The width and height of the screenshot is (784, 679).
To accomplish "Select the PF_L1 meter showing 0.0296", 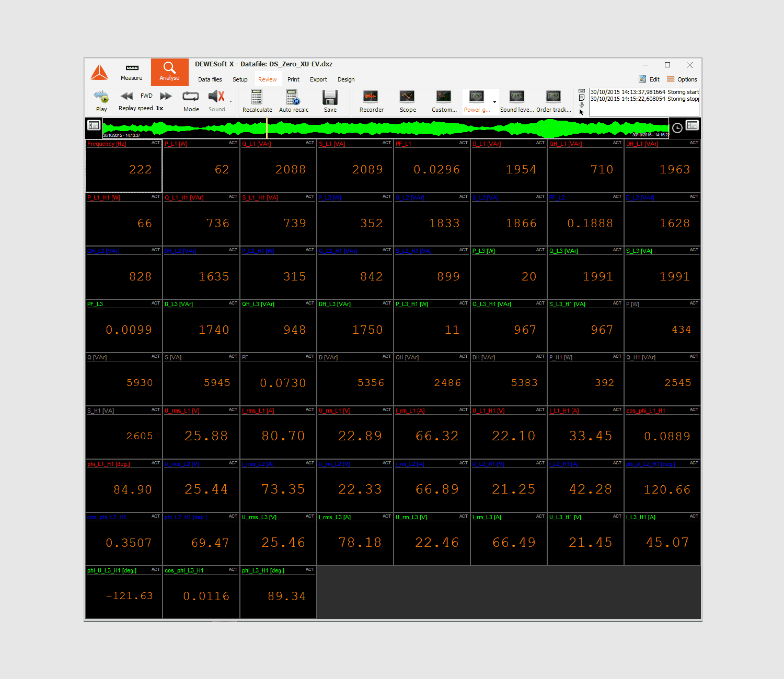I will pos(432,166).
